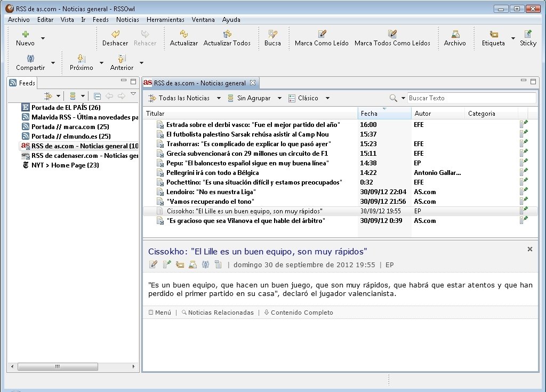
Task: Open article title Cissokho El Lille link
Action: (x=258, y=252)
